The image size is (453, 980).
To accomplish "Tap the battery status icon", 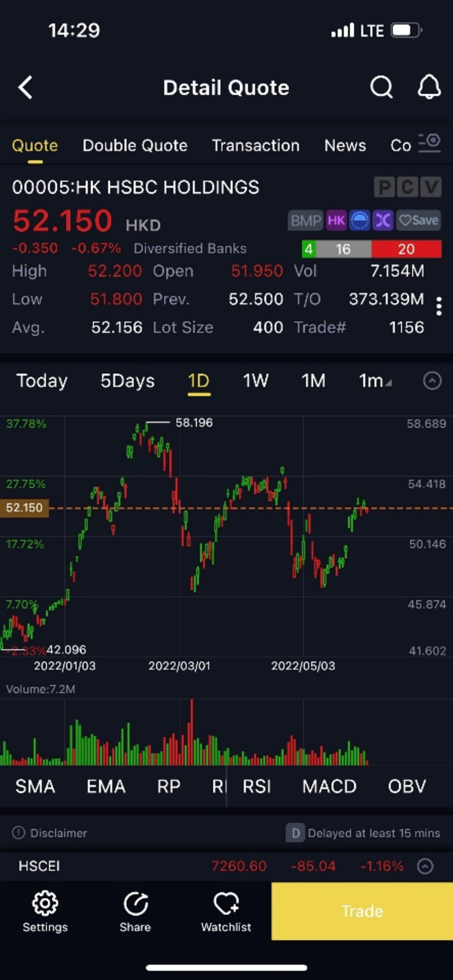I will pos(407,30).
